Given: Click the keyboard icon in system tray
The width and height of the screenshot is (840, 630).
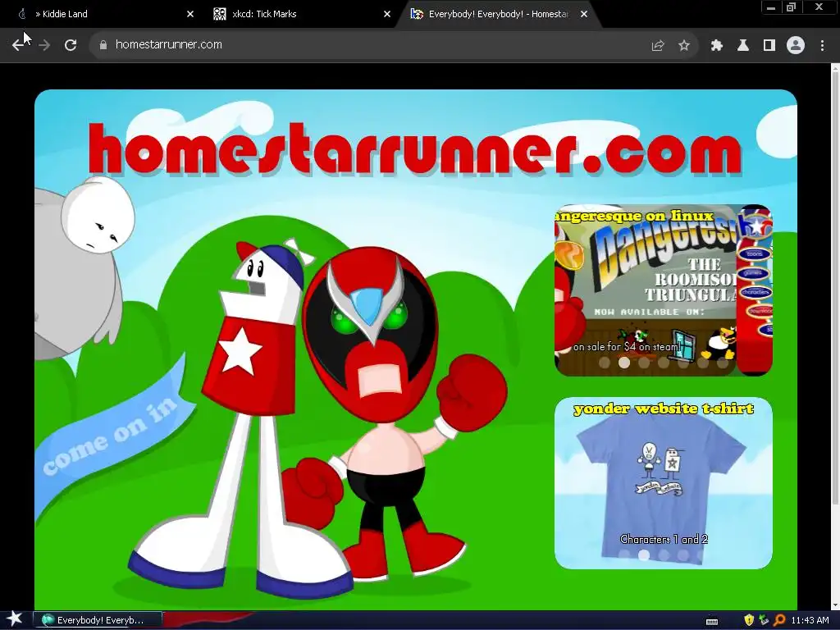Looking at the screenshot, I should pos(712,621).
